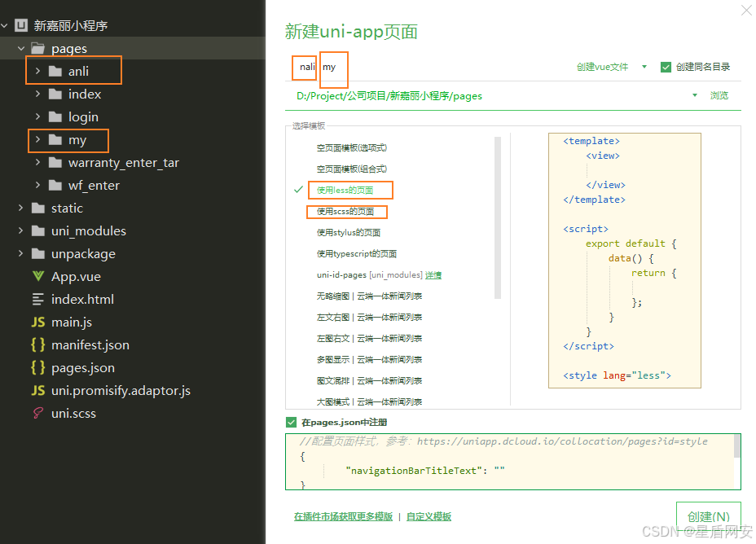Select the 使用less的页面 template
Image resolution: width=756 pixels, height=544 pixels.
pos(345,191)
